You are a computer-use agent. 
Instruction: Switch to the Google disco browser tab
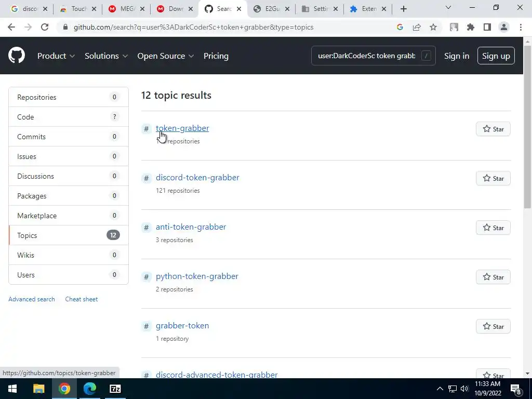coord(29,9)
